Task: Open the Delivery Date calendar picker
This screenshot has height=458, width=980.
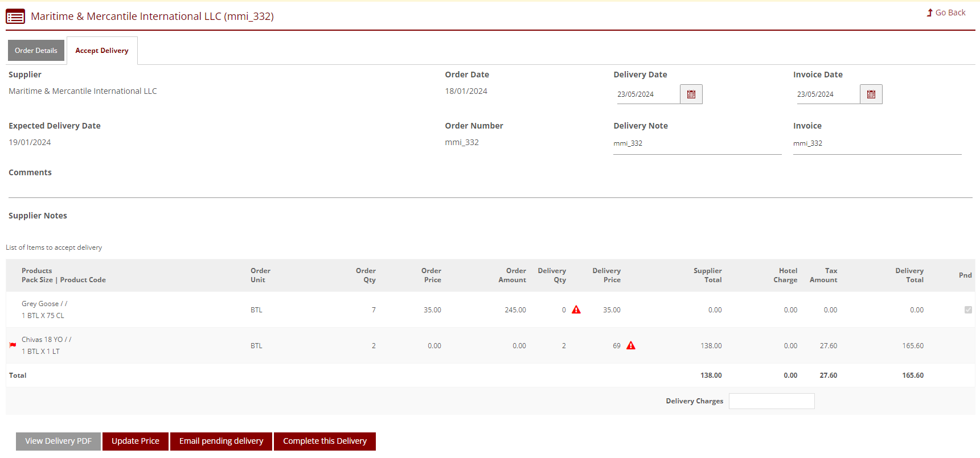Action: coord(691,94)
